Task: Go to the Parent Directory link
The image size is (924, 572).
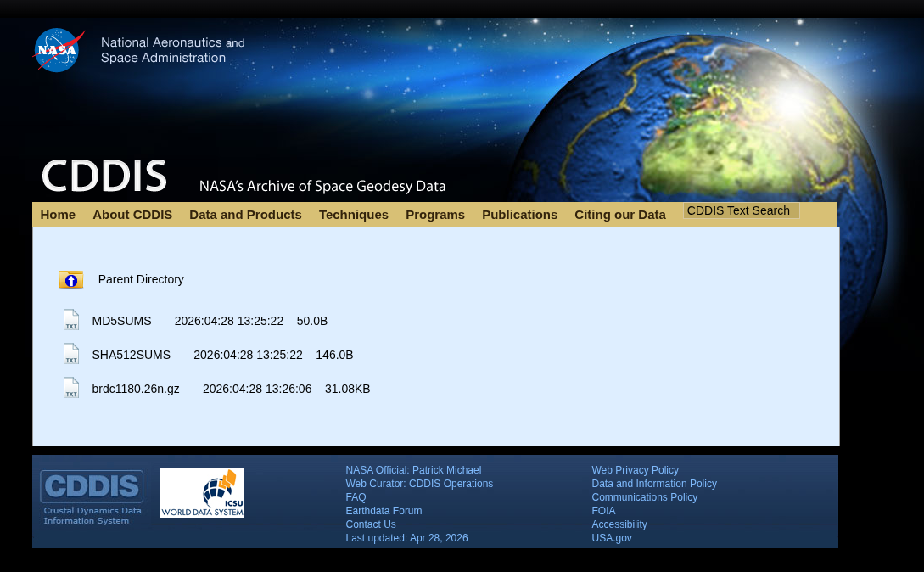Action: pos(141,279)
